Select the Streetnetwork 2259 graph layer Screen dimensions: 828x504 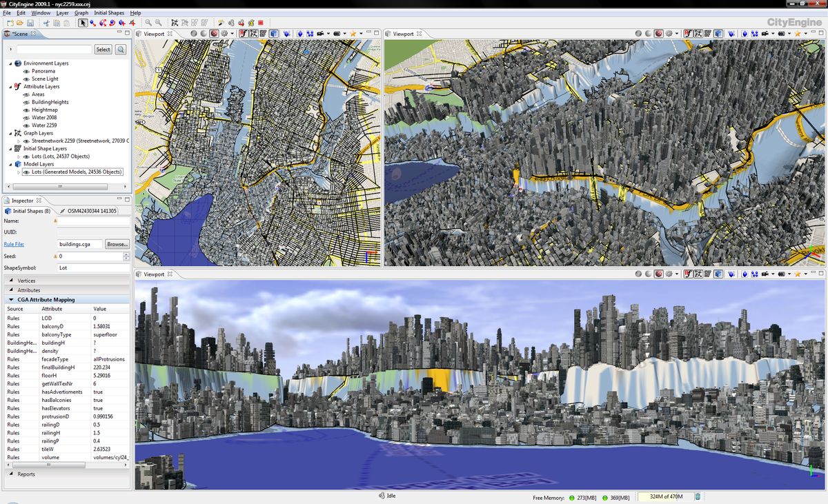tap(80, 141)
